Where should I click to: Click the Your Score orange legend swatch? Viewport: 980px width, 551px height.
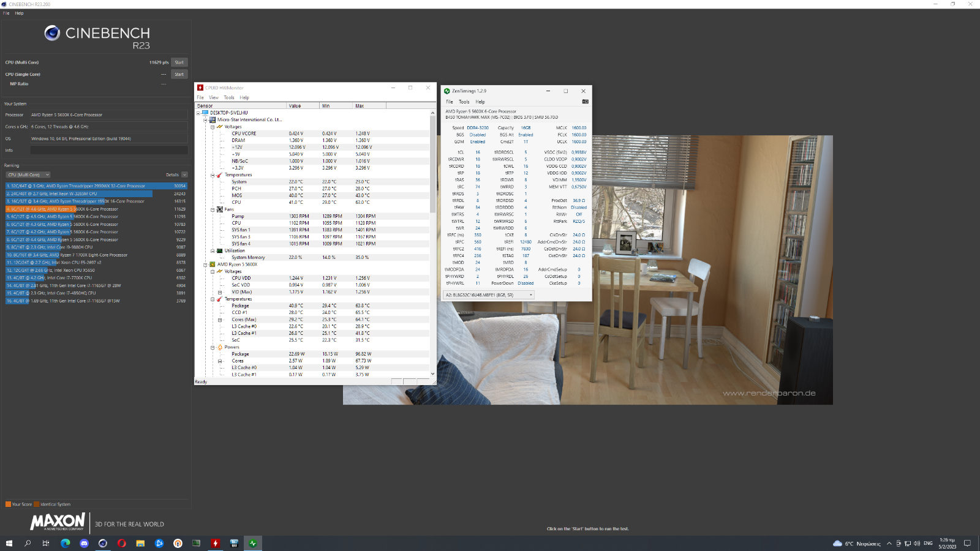point(8,504)
